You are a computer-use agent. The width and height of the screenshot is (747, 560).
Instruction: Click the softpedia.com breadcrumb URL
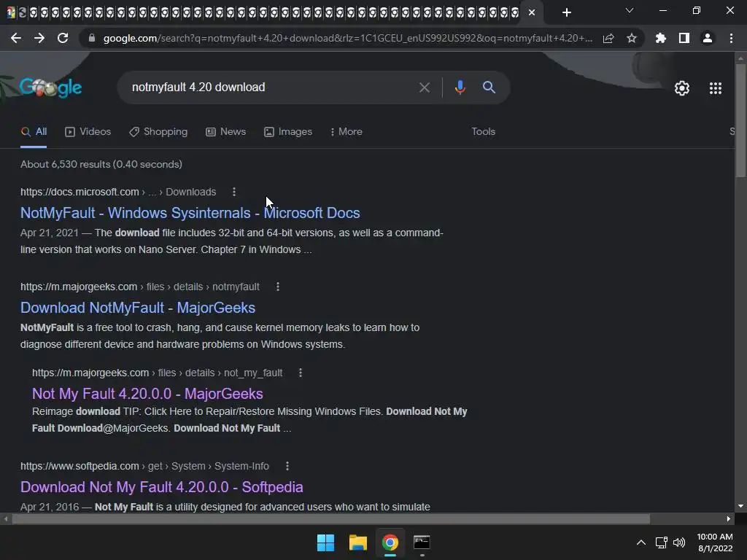pos(145,466)
